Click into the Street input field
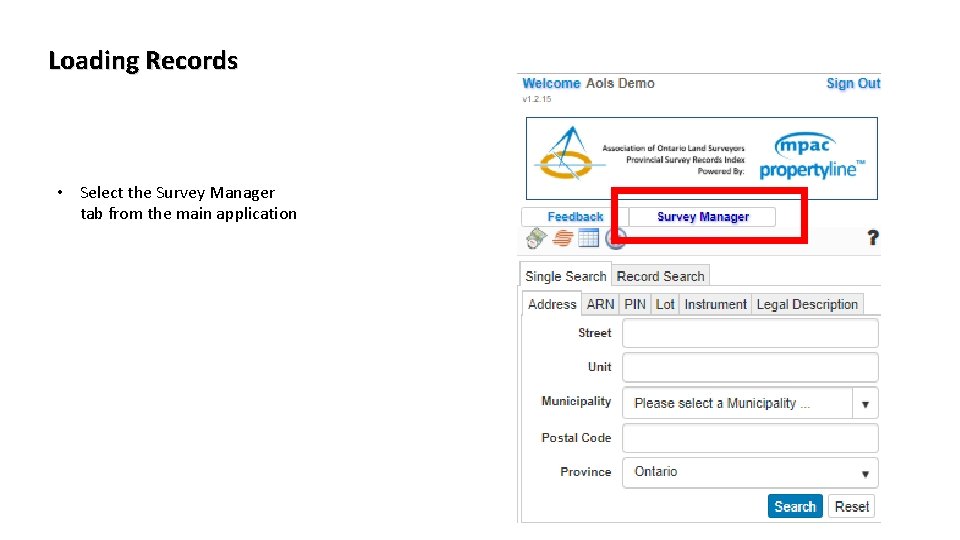The width and height of the screenshot is (960, 540). tap(750, 333)
